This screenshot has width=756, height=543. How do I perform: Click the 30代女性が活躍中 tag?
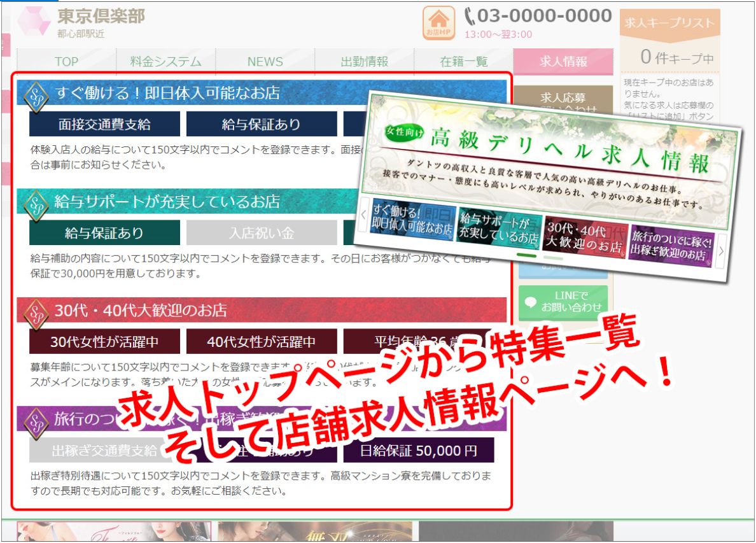104,341
